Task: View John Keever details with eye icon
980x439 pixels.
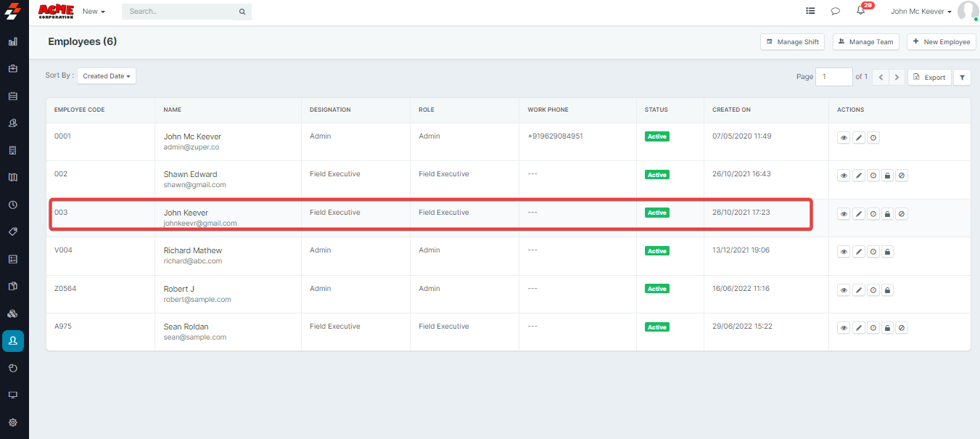Action: click(x=844, y=214)
